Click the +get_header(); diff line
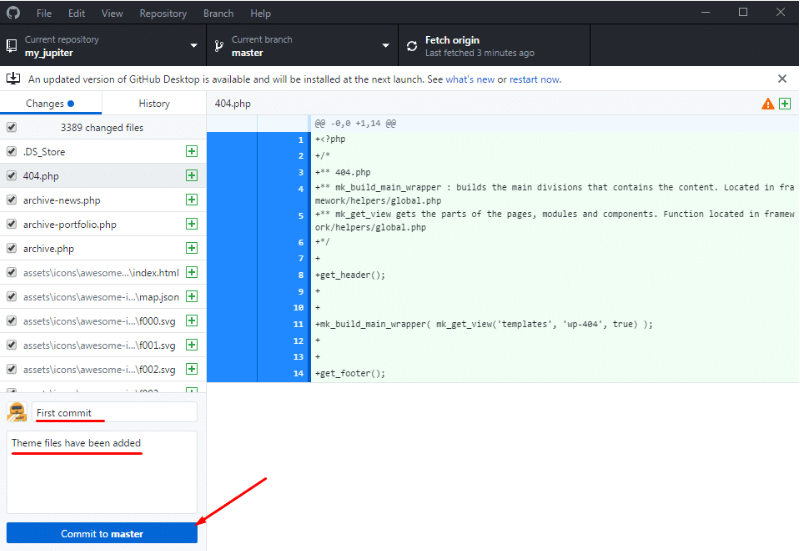The width and height of the screenshot is (800, 551). (350, 275)
